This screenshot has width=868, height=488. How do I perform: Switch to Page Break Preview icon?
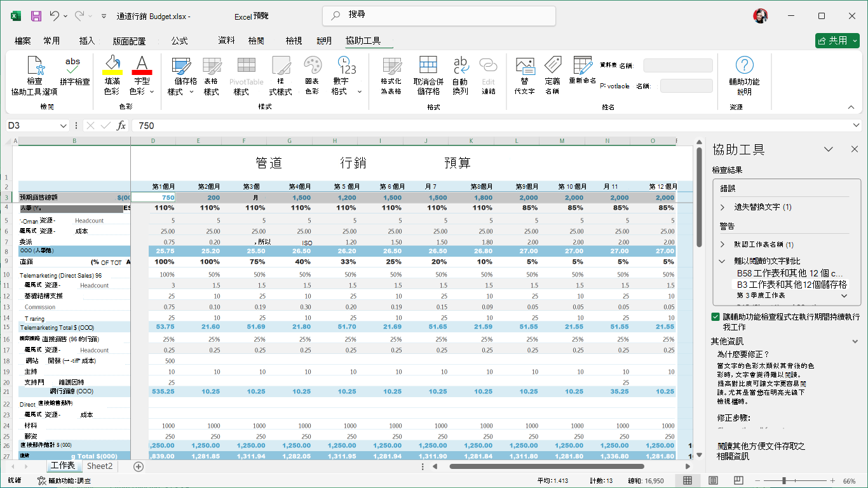pyautogui.click(x=738, y=481)
